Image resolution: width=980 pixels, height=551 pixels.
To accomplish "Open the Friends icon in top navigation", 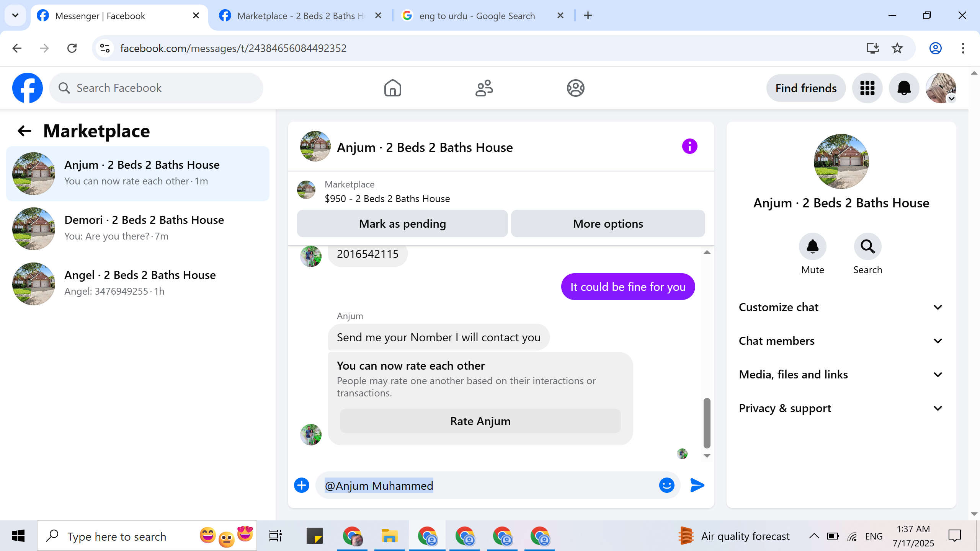I will tap(484, 88).
